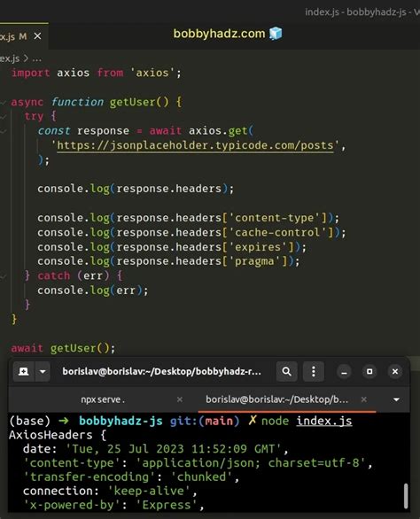Click the 'await getUser();' line
Image resolution: width=420 pixels, height=519 pixels.
coord(63,348)
